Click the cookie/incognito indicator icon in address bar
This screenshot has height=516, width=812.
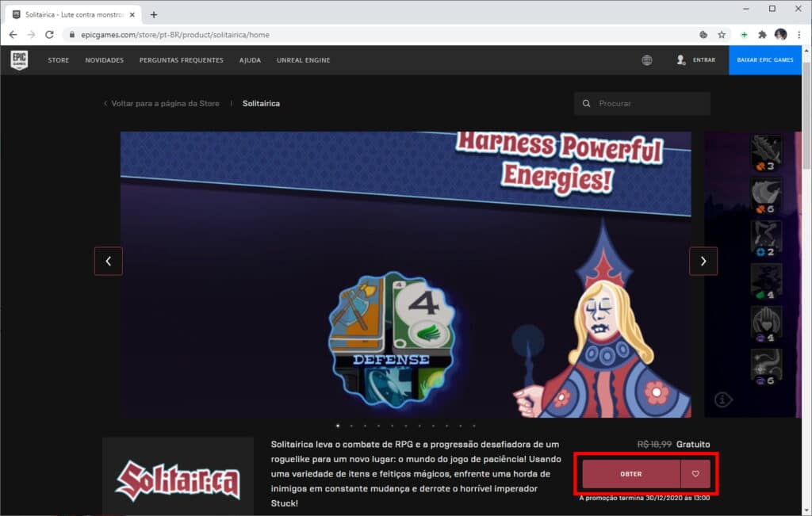[x=703, y=35]
